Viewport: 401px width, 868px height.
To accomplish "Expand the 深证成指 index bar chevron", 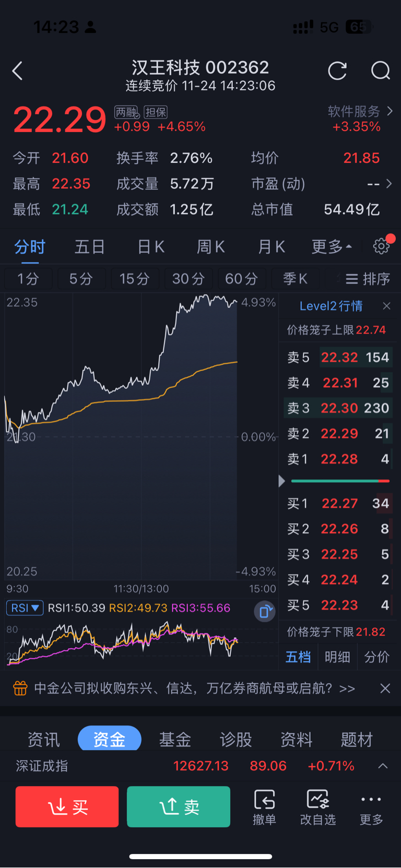I will pos(383,766).
